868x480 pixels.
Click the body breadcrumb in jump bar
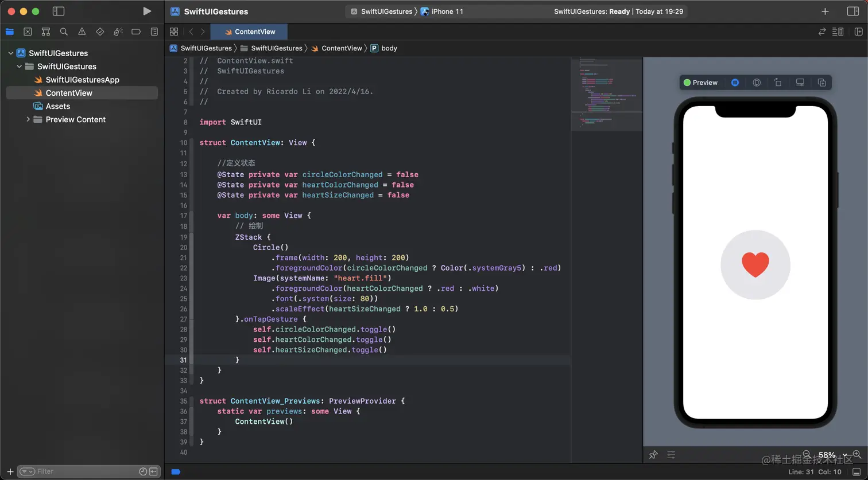pos(389,48)
